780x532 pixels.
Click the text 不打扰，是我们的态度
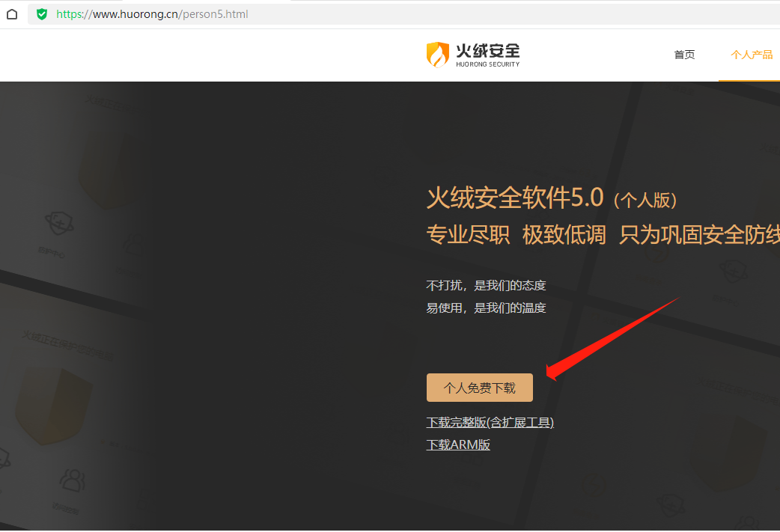pyautogui.click(x=486, y=285)
